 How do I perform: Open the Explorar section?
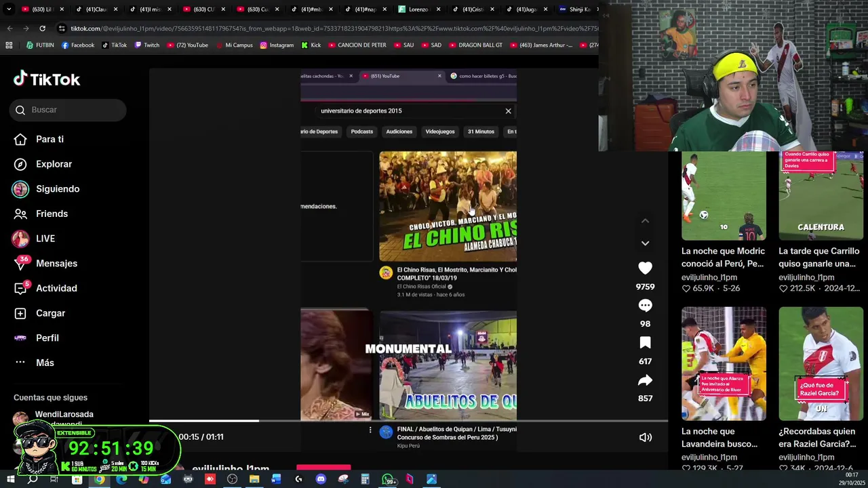43,164
